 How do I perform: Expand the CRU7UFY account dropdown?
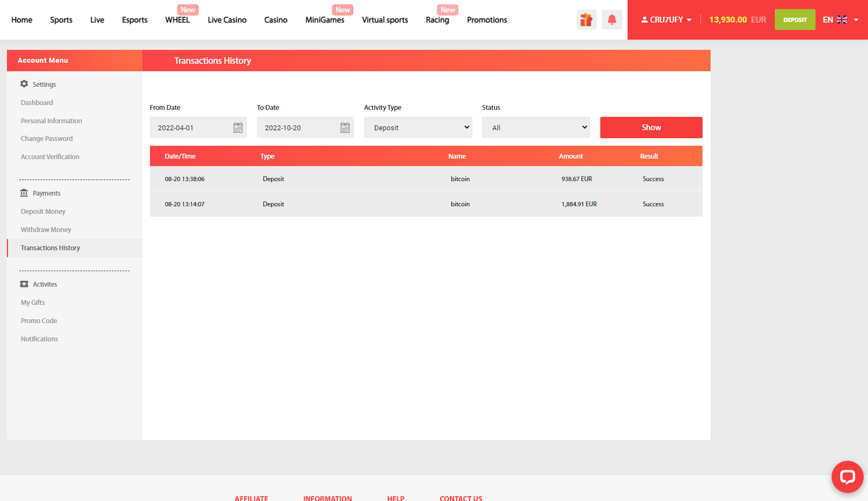[x=666, y=20]
